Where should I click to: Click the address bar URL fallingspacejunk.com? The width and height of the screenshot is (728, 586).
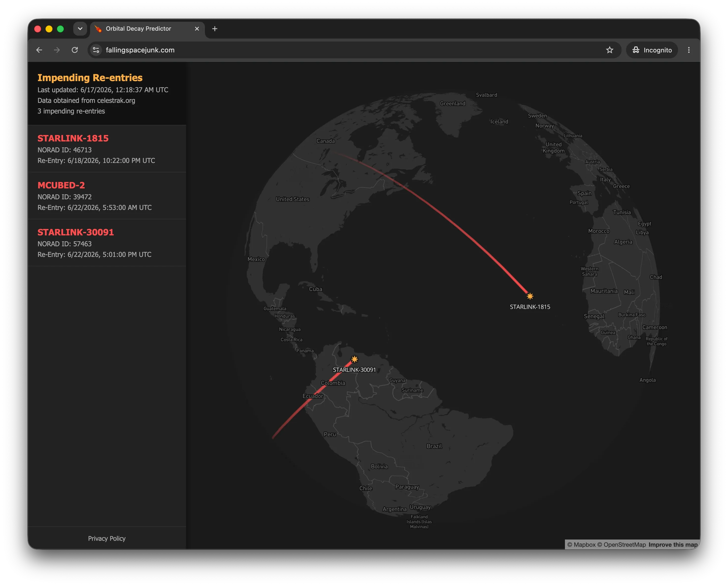point(140,50)
